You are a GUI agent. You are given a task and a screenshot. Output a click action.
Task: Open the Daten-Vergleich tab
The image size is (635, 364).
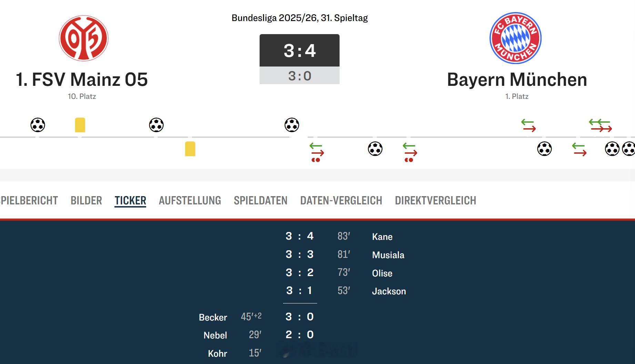click(341, 201)
